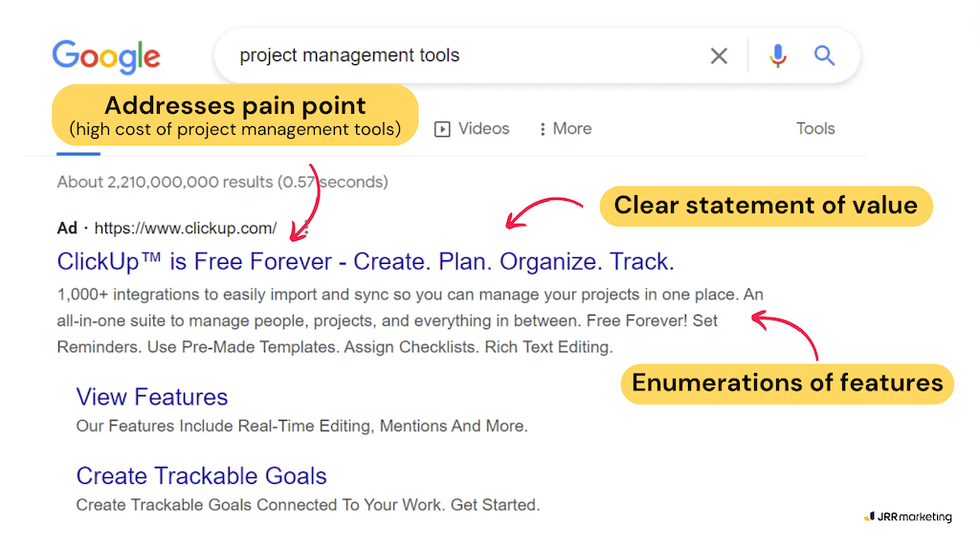The height and width of the screenshot is (548, 980).
Task: Expand the More search categories menu
Action: 566,129
